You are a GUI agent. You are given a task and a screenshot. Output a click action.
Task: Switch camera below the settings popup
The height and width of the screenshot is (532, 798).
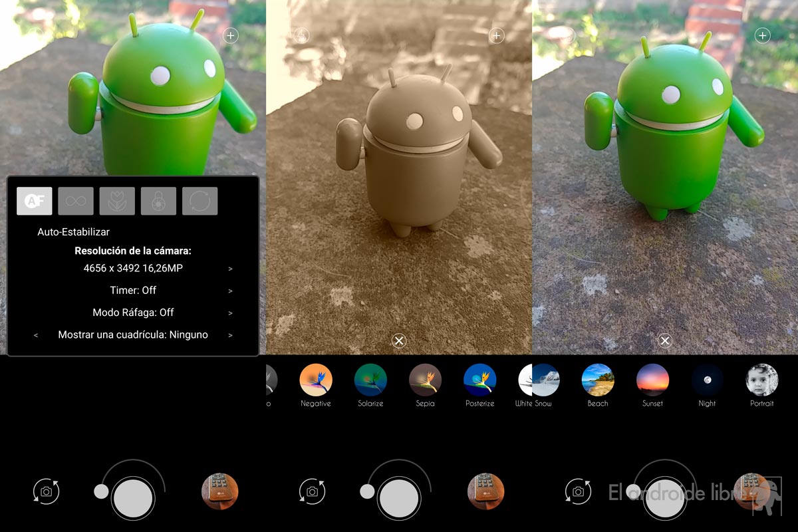coord(46,491)
